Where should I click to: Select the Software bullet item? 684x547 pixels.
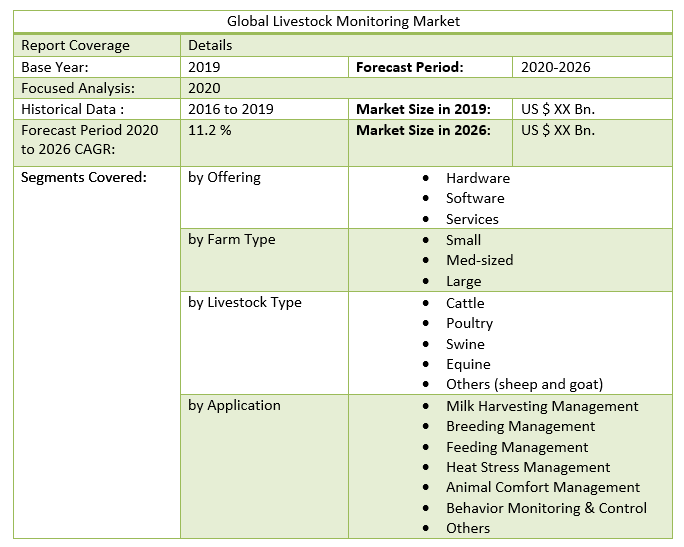pyautogui.click(x=475, y=198)
